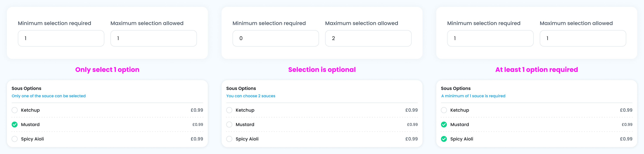This screenshot has height=154, width=644.
Task: Check Spicy Aioli in the 'You can choose 2 sauces' panel
Action: [229, 139]
